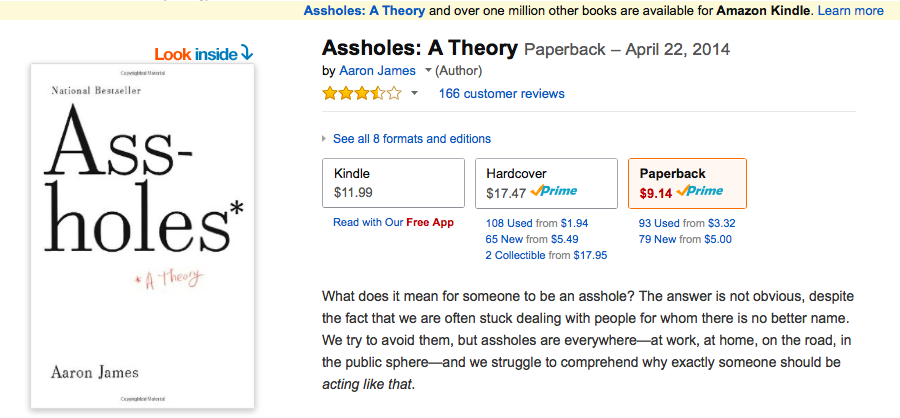Viewport: 900px width, 418px height.
Task: Open the 166 customer reviews link
Action: 501,94
